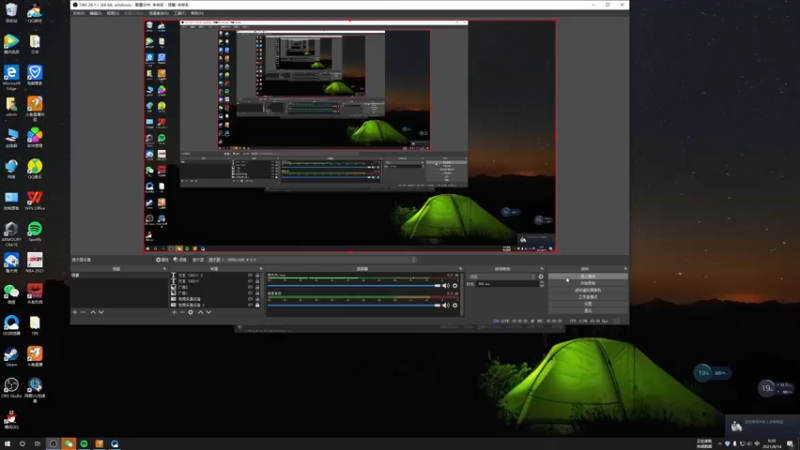Screen dimensions: 800x450
Task: Select the scene entry in Scenes list
Action: coord(119,276)
